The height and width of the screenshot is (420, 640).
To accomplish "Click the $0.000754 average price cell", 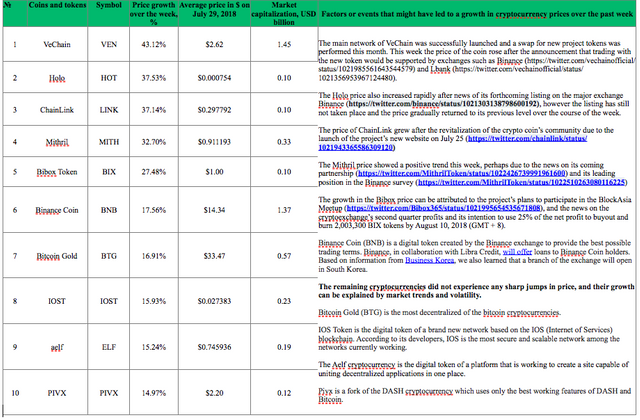I will [214, 78].
